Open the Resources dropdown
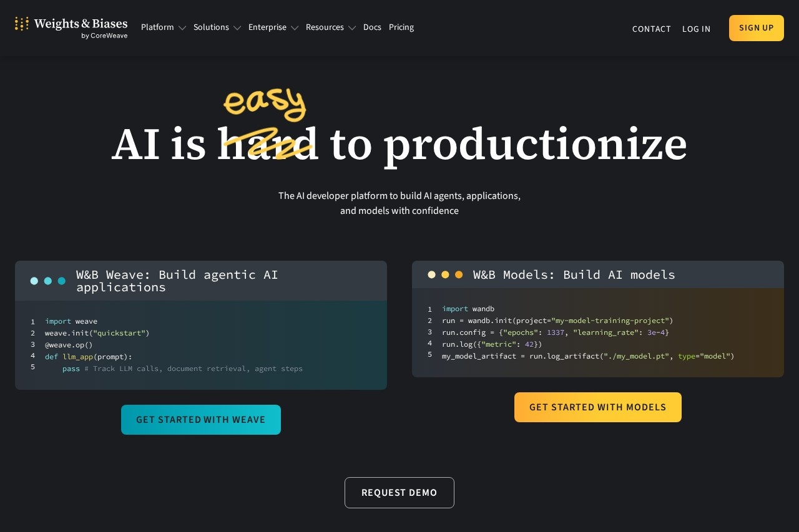Screen dimensions: 799x532 pos(331,27)
